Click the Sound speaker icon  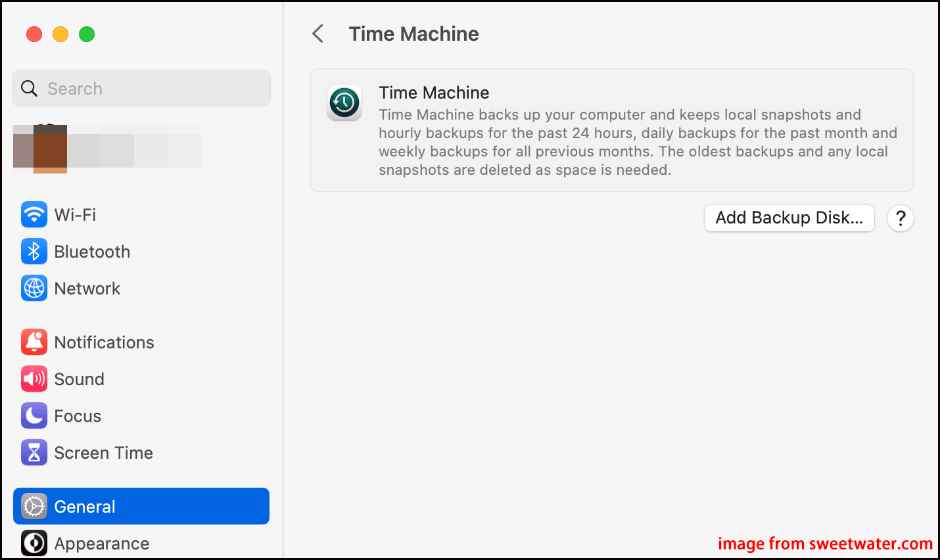coord(34,379)
